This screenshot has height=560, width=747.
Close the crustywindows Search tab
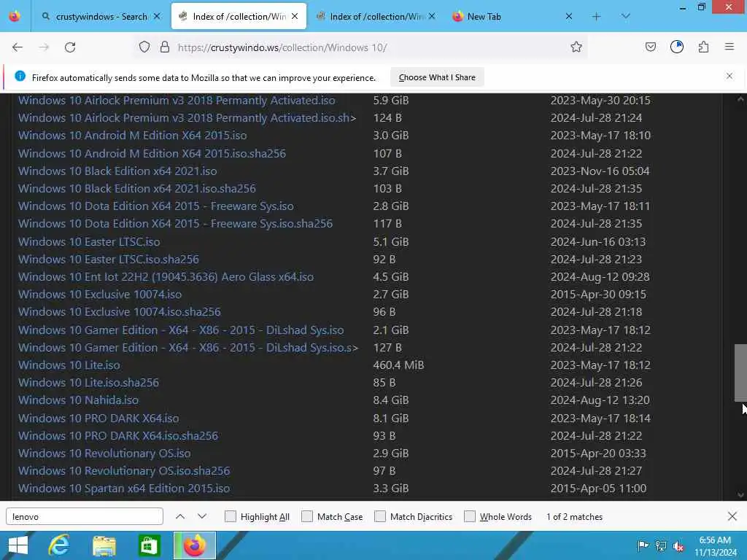point(157,17)
